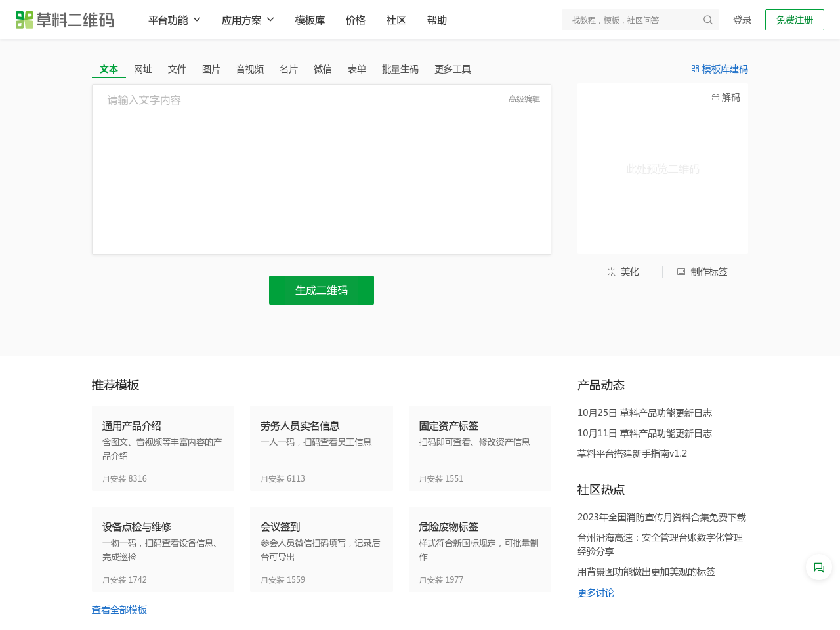This screenshot has height=630, width=840.
Task: Go to the 社区 menu item
Action: 396,20
